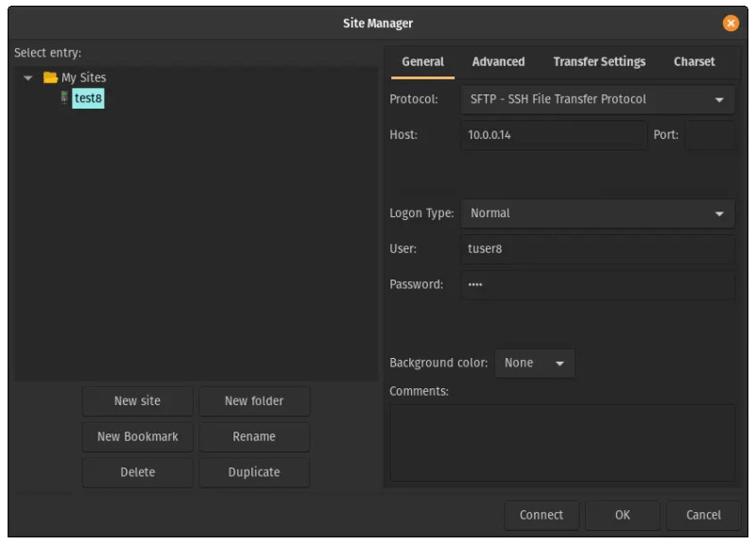Collapse the My Sites tree entry
Screen dimensions: 756x545
click(x=26, y=76)
